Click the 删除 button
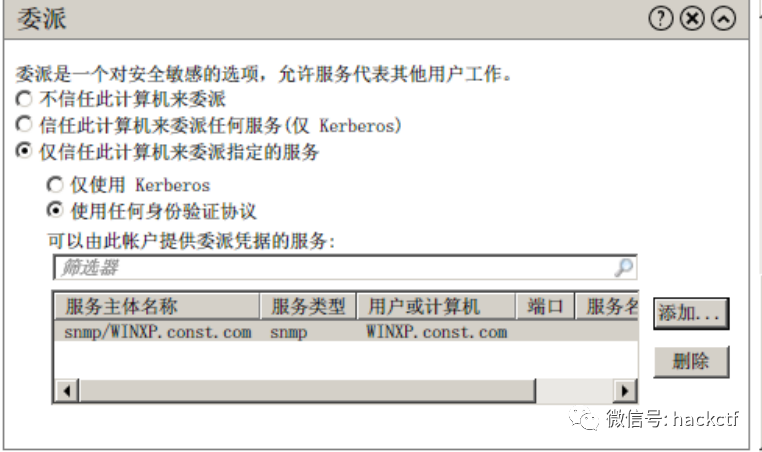This screenshot has width=762, height=452. tap(691, 361)
